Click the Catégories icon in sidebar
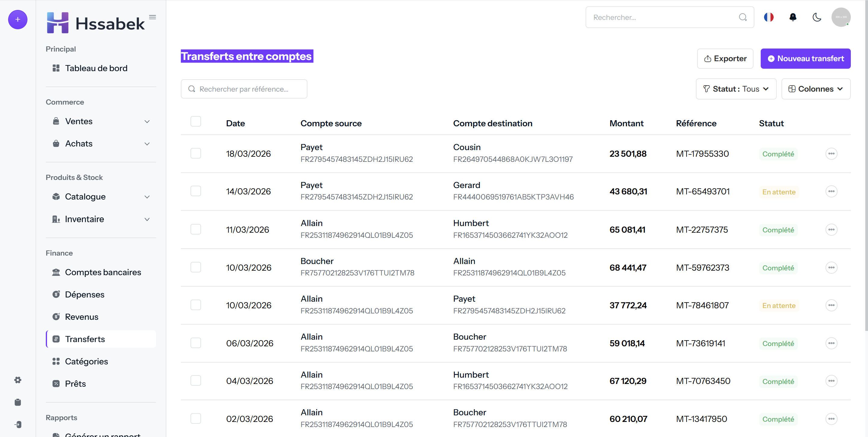The image size is (868, 437). [56, 362]
